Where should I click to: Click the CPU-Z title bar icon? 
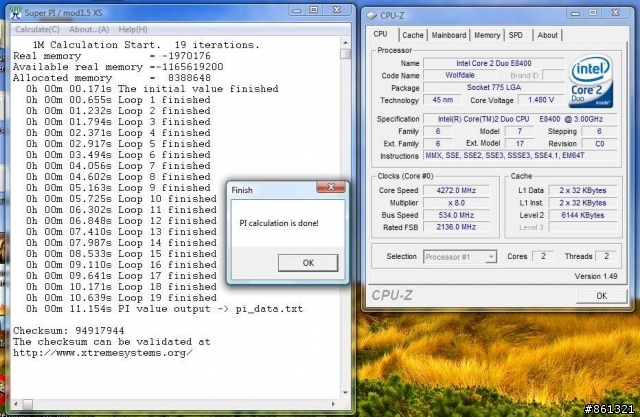click(x=371, y=16)
